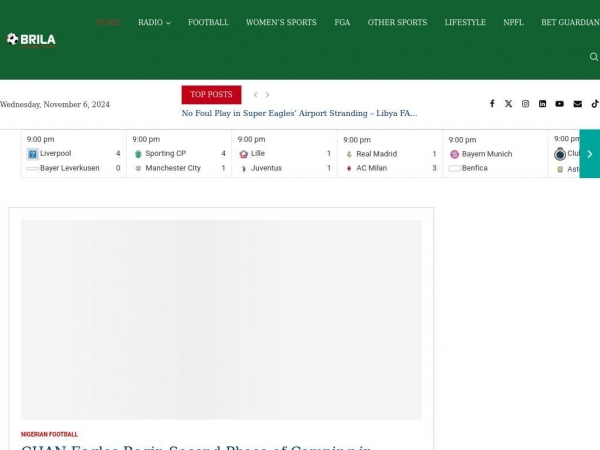Image resolution: width=600 pixels, height=450 pixels.
Task: Open the YouTube social icon
Action: (x=559, y=104)
